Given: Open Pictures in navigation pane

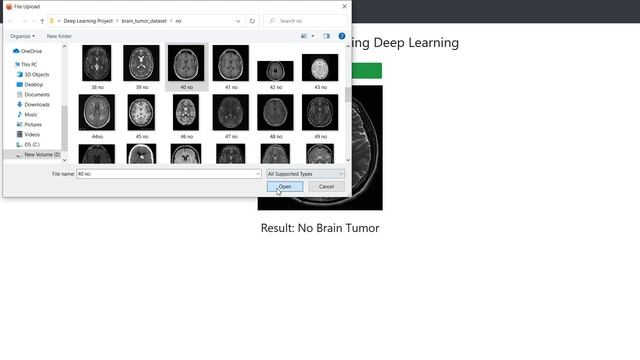Looking at the screenshot, I should (29, 124).
